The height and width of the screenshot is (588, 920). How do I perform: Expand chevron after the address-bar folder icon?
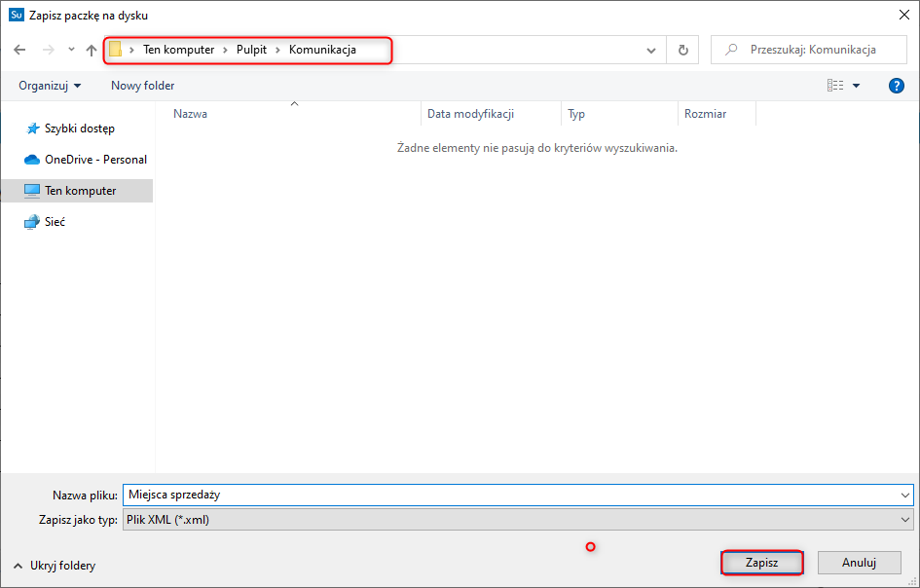pos(132,50)
